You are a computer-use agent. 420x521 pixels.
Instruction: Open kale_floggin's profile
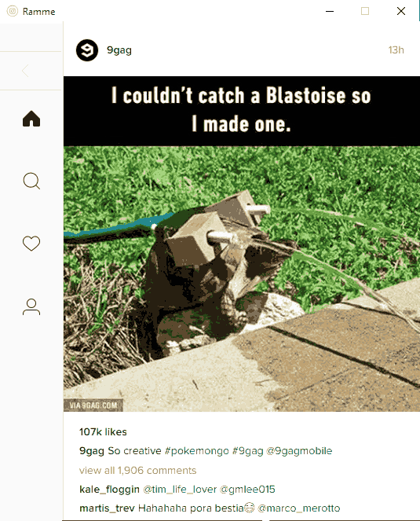(x=109, y=489)
